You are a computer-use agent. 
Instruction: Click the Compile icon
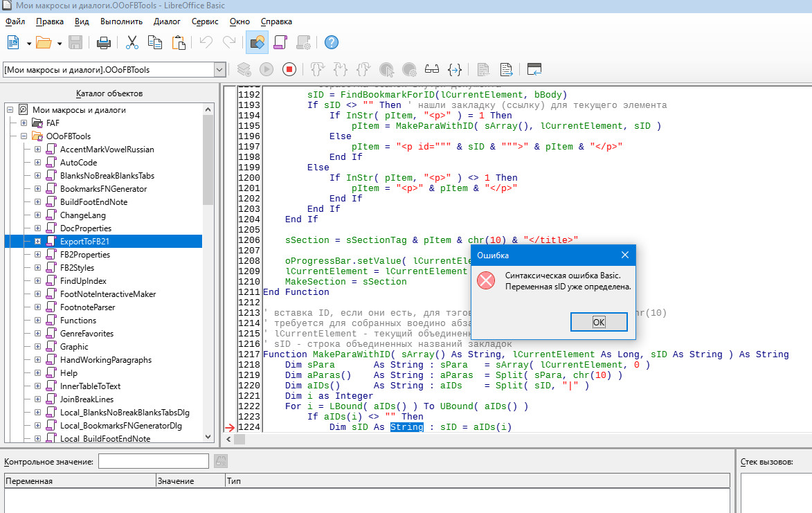tap(244, 69)
